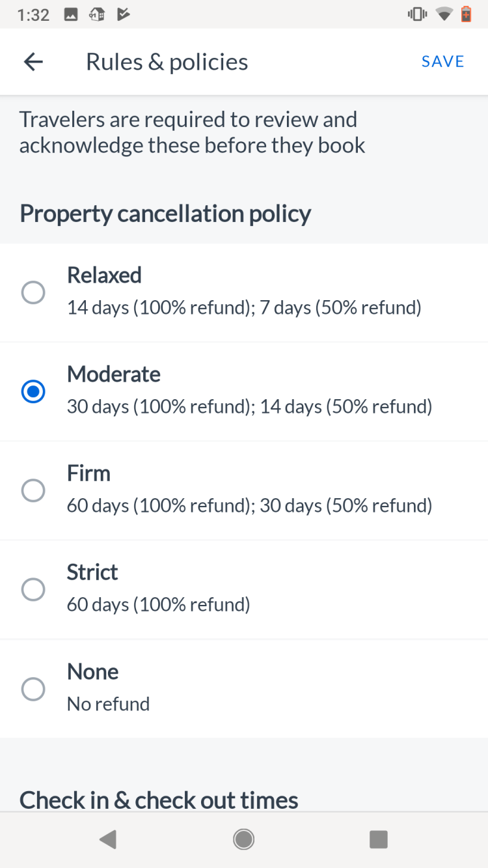Viewport: 488px width, 868px height.
Task: Select the Strict policy radio button
Action: click(x=33, y=589)
